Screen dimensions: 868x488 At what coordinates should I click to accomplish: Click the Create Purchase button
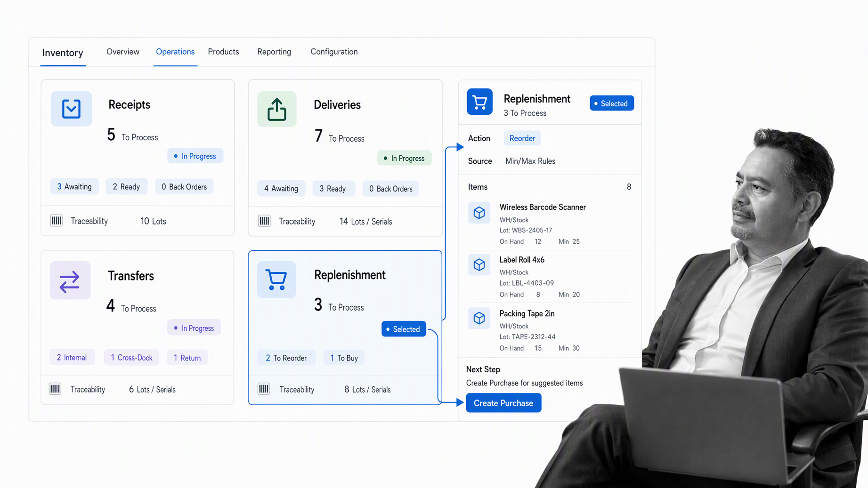pyautogui.click(x=503, y=403)
